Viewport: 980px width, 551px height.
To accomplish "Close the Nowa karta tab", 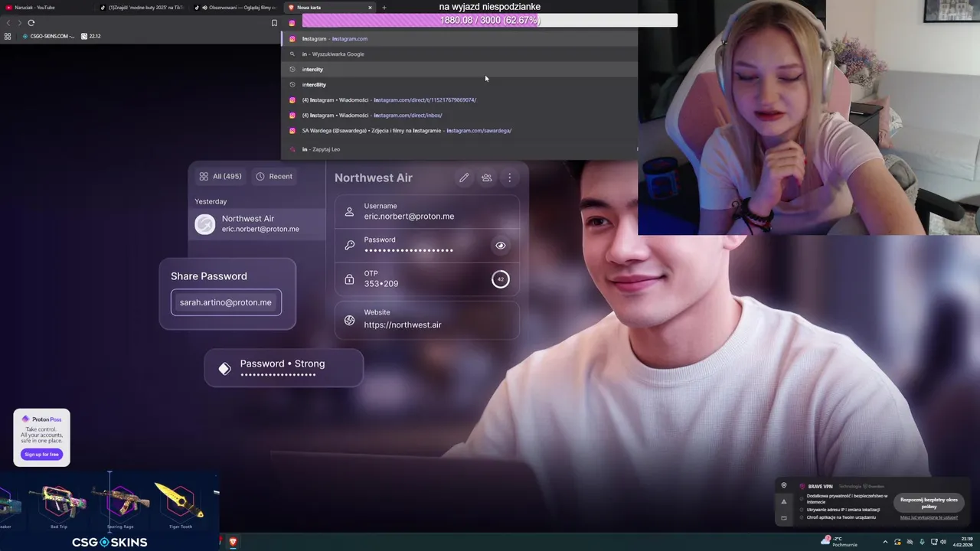I will coord(370,8).
